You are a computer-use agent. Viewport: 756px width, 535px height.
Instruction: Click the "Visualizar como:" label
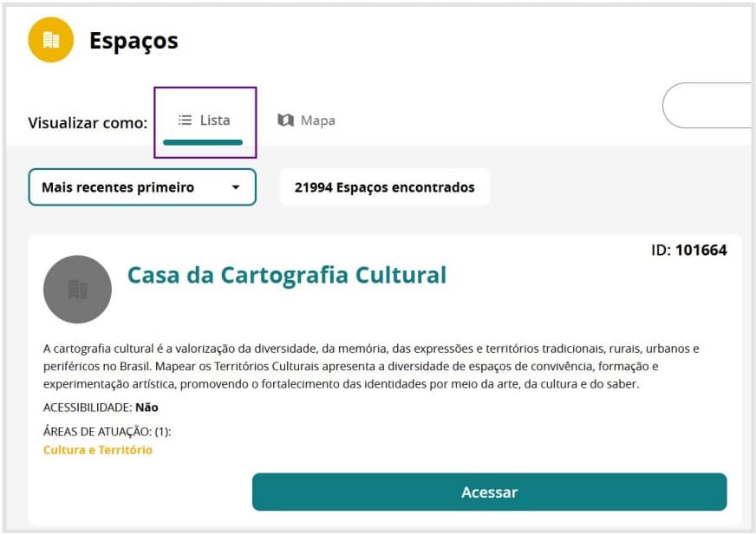click(x=88, y=122)
